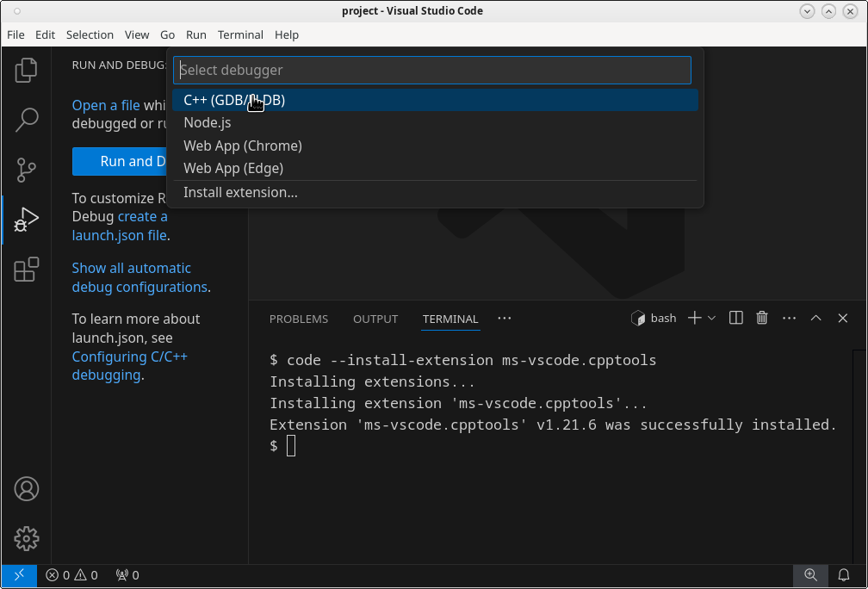
Task: Open the Manage gear icon
Action: (x=26, y=539)
